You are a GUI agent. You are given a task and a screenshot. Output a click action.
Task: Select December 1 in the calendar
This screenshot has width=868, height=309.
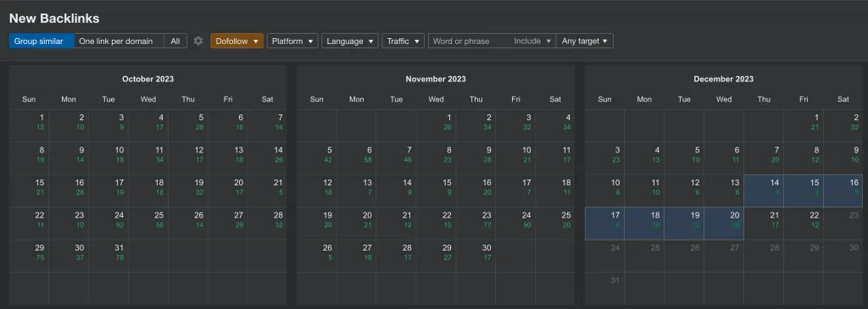[804, 125]
